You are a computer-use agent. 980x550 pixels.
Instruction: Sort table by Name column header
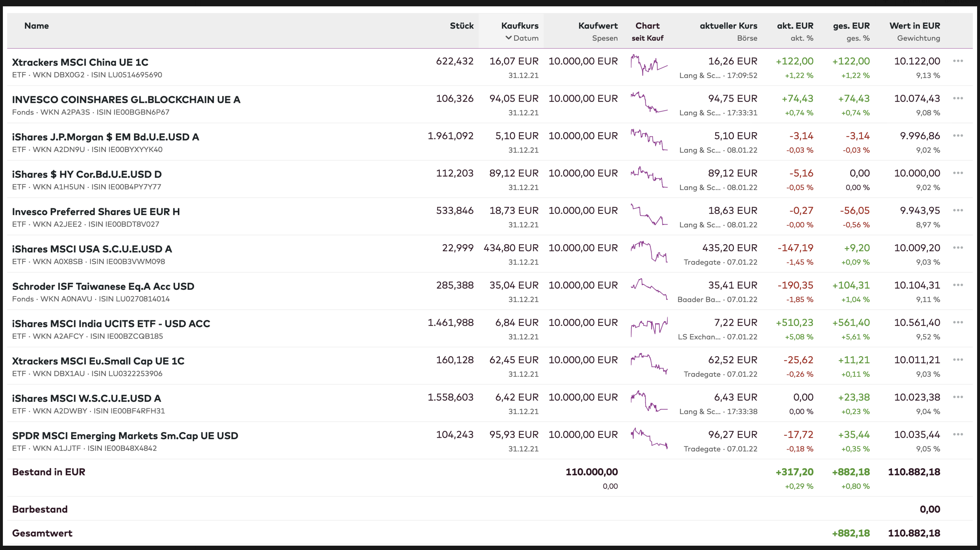pos(37,26)
